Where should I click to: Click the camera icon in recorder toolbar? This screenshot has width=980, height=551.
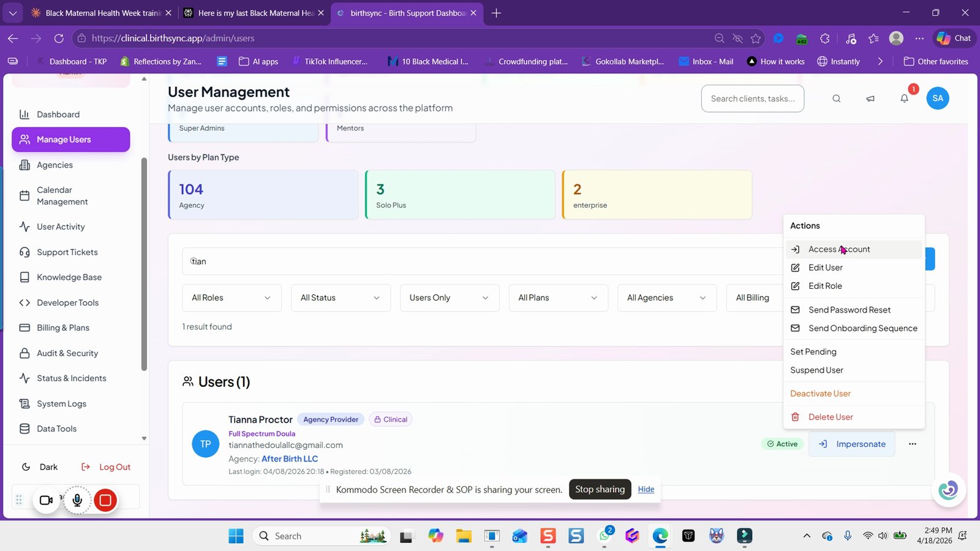tap(46, 500)
